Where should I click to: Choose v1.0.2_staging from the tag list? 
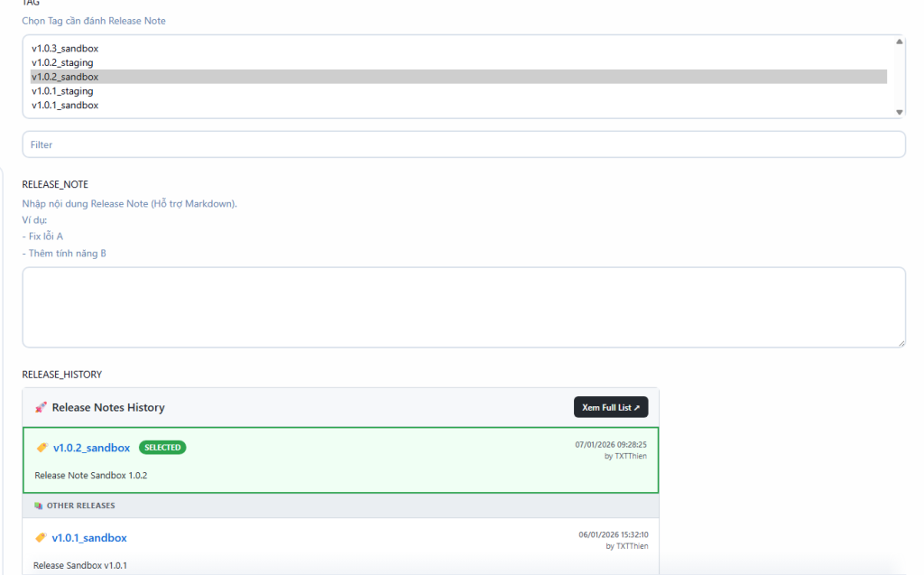coord(62,62)
